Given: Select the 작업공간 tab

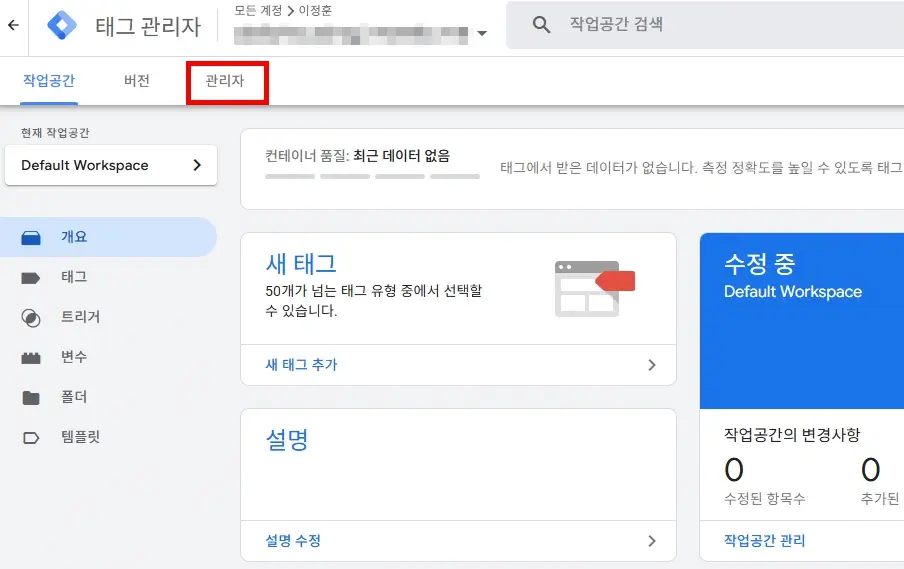Looking at the screenshot, I should pyautogui.click(x=49, y=81).
